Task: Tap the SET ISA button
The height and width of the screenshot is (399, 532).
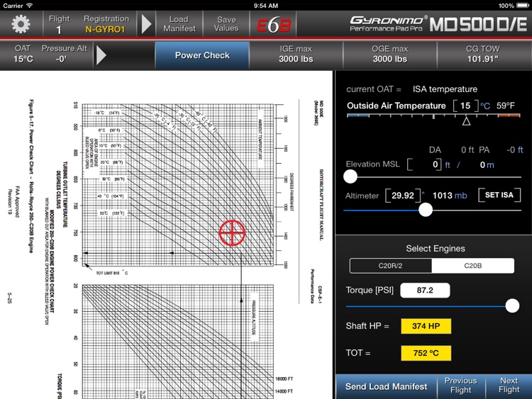Action: [x=499, y=195]
